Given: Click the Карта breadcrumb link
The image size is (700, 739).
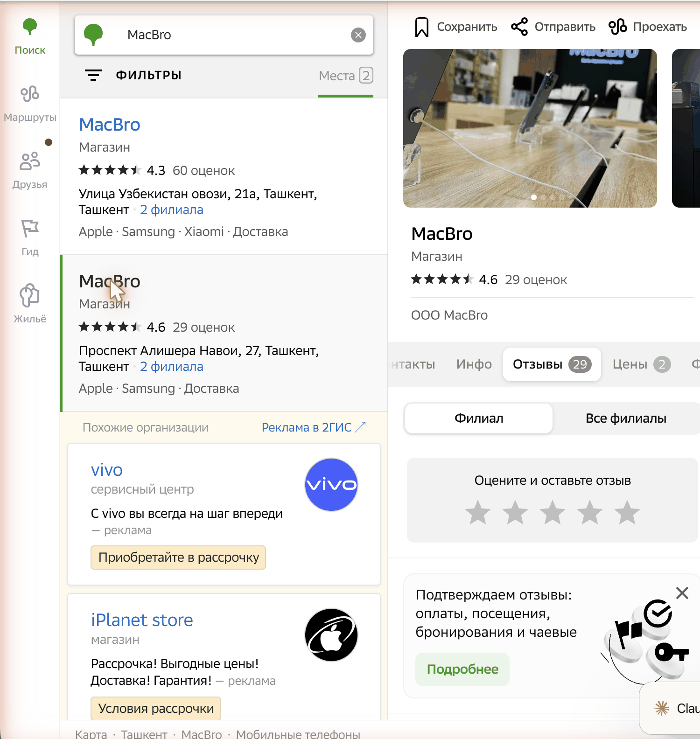Looking at the screenshot, I should tap(91, 734).
